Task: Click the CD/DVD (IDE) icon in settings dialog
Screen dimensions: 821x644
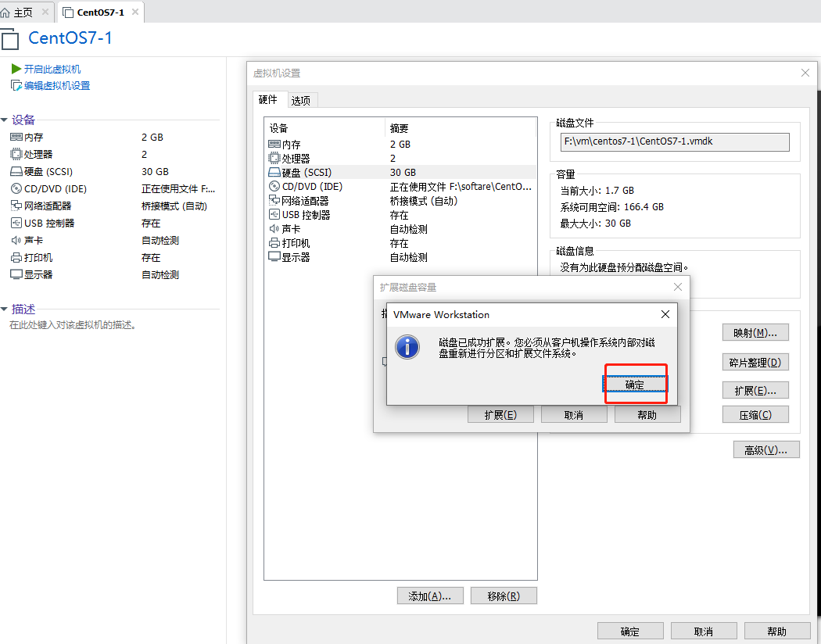Action: pyautogui.click(x=274, y=186)
